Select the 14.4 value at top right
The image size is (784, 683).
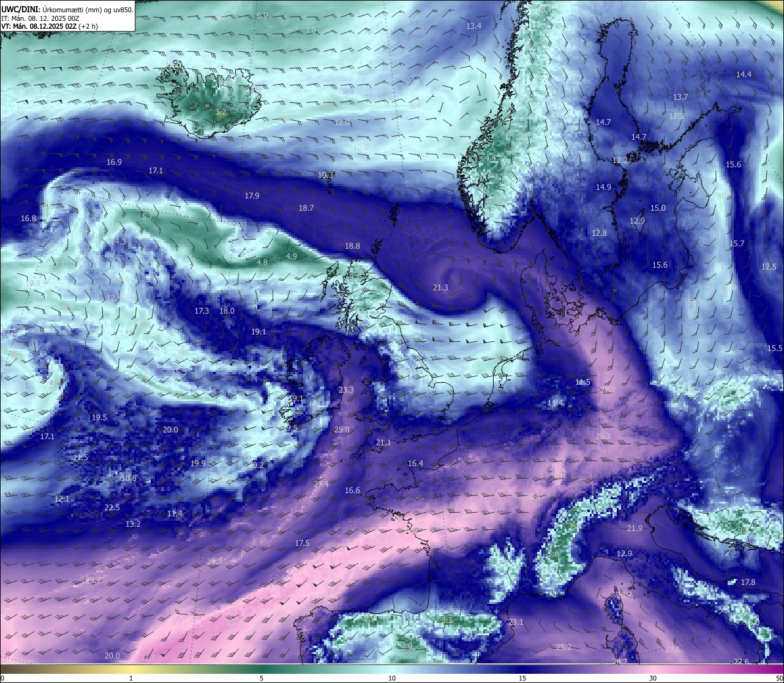tap(744, 74)
